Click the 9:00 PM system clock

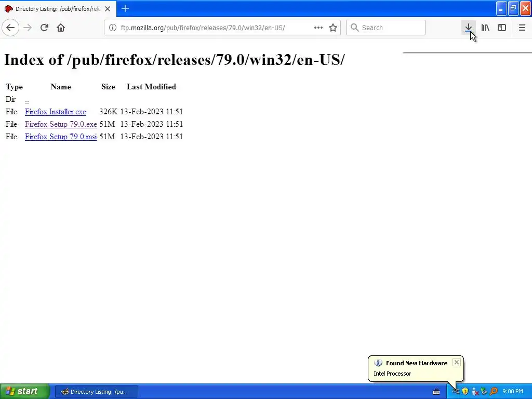[x=513, y=392]
